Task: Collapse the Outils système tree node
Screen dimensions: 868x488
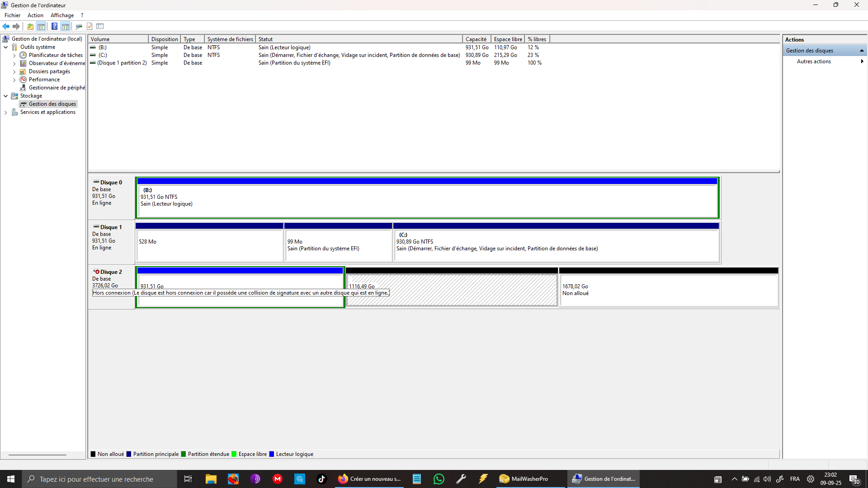Action: [x=5, y=47]
